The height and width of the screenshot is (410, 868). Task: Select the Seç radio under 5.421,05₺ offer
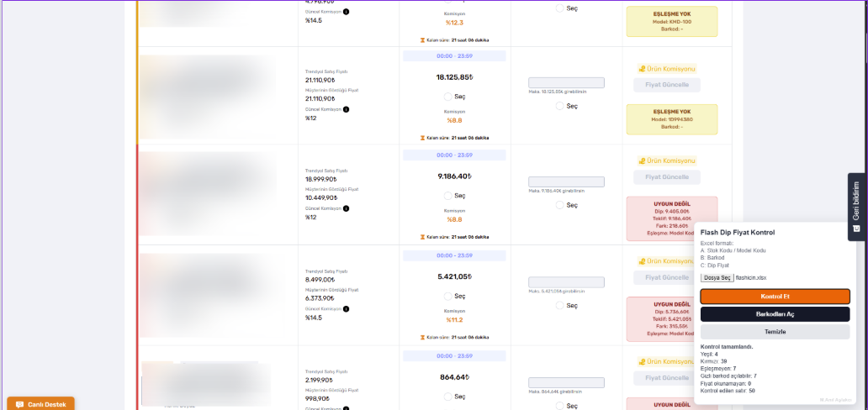click(447, 296)
